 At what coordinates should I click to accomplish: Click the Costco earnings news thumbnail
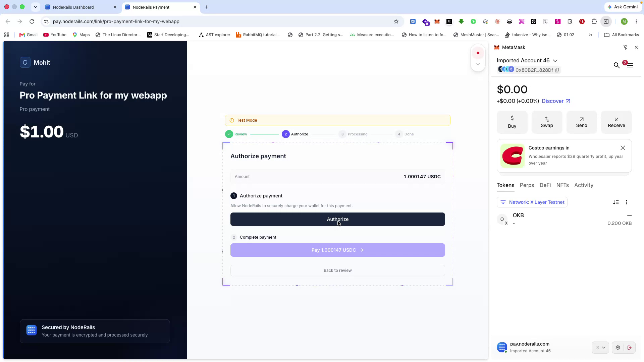tap(512, 156)
